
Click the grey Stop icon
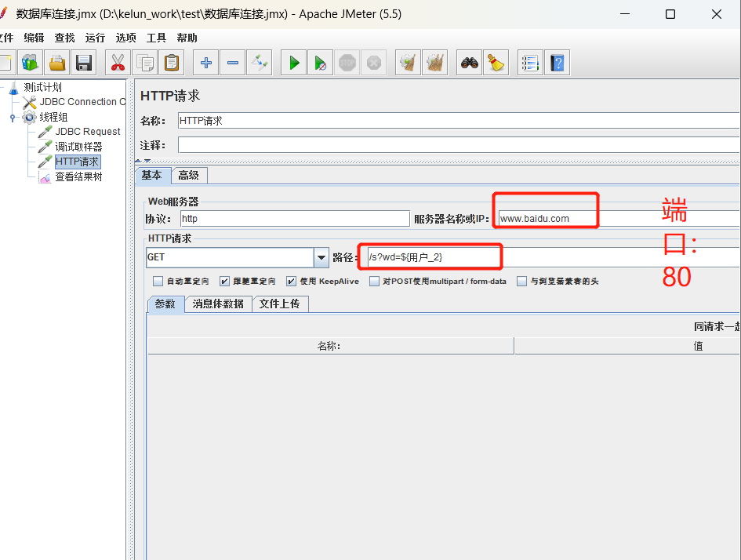click(347, 63)
